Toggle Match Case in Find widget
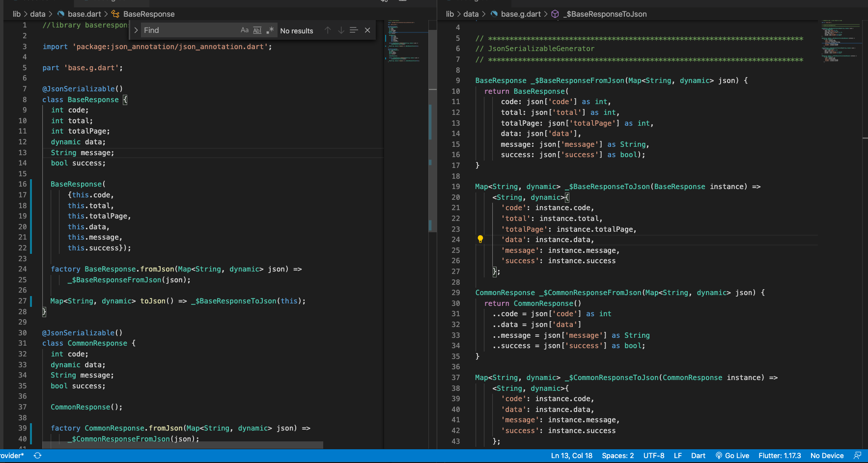Image resolution: width=868 pixels, height=463 pixels. pos(245,30)
